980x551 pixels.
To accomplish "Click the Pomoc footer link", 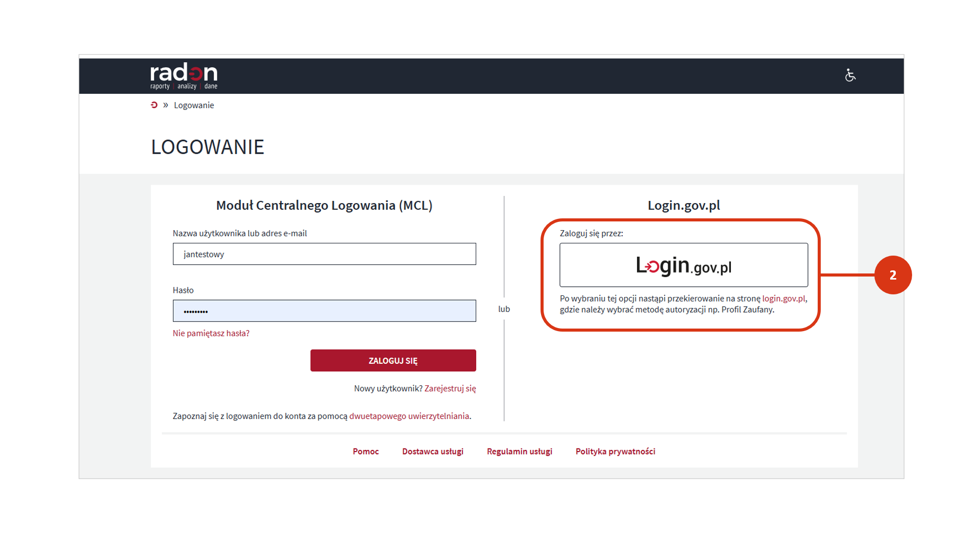I will [x=365, y=451].
